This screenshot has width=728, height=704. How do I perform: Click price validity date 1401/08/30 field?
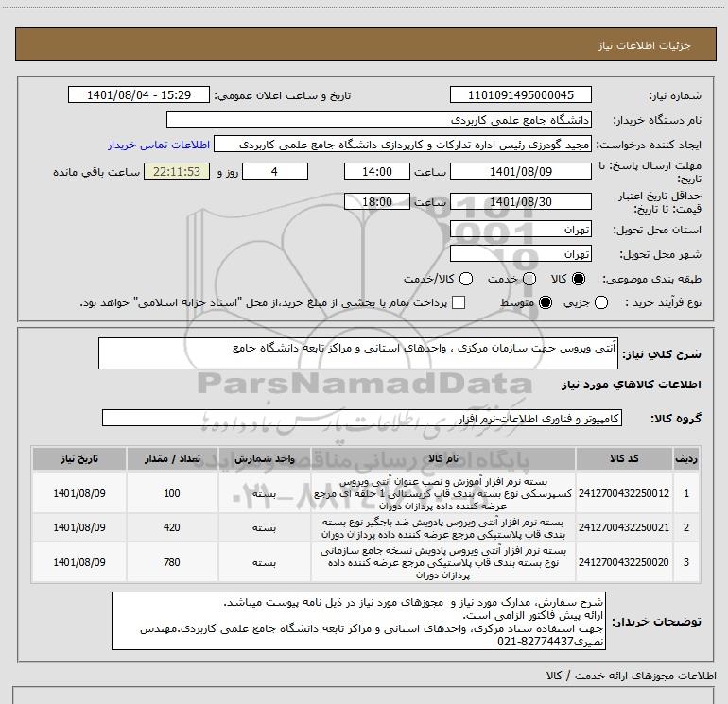click(x=520, y=201)
